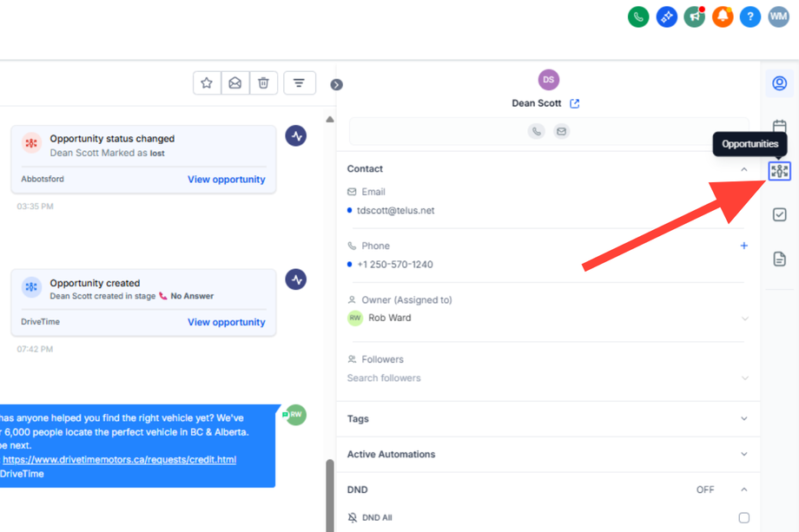Click the Abbotsford pipeline label
The width and height of the screenshot is (799, 532).
click(x=43, y=179)
